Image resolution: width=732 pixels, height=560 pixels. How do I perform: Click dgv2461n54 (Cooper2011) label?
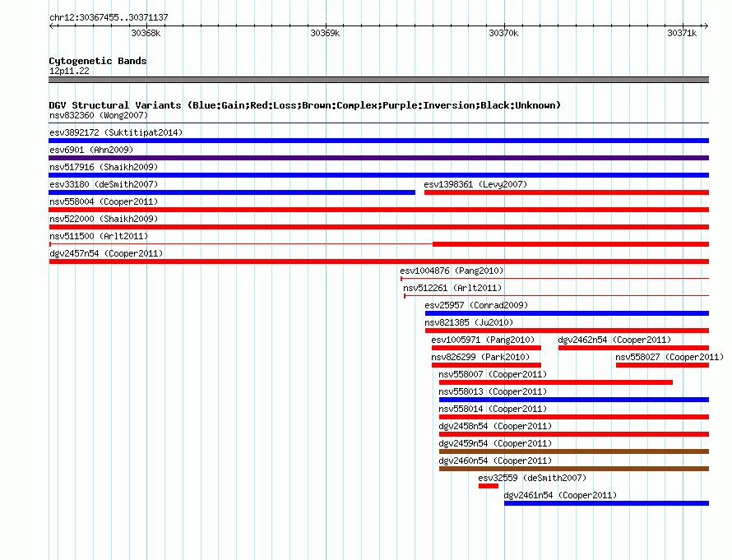pyautogui.click(x=560, y=495)
